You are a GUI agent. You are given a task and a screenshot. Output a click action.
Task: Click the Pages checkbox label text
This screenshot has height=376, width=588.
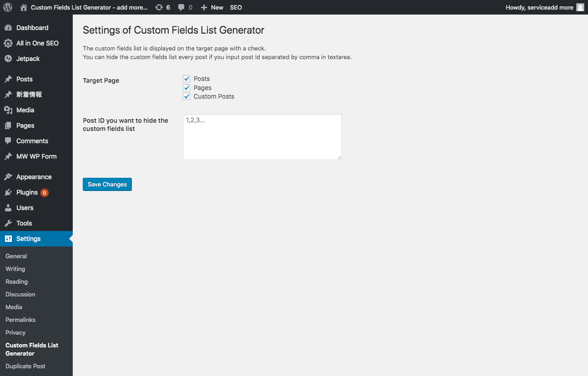pos(202,88)
